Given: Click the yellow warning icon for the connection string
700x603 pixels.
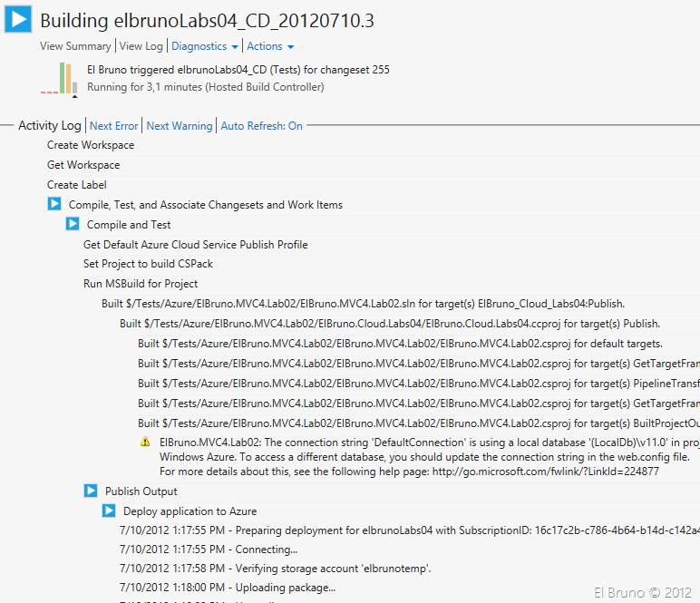Looking at the screenshot, I should 145,443.
